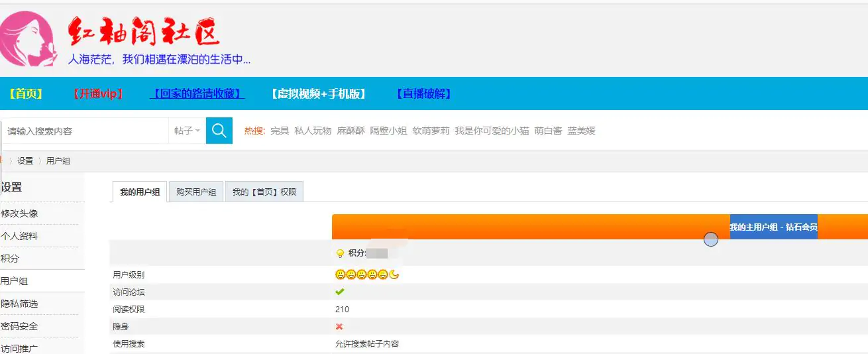Switch to the 我的【首页】权限 tab
This screenshot has width=868, height=354.
(264, 192)
